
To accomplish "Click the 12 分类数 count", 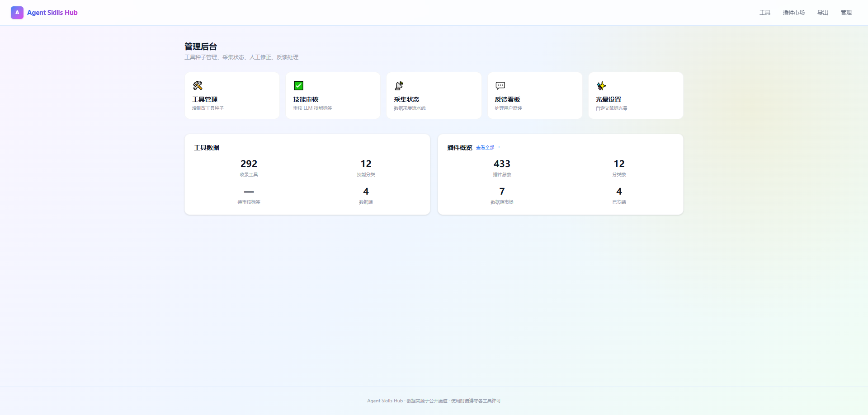I will coord(619,163).
